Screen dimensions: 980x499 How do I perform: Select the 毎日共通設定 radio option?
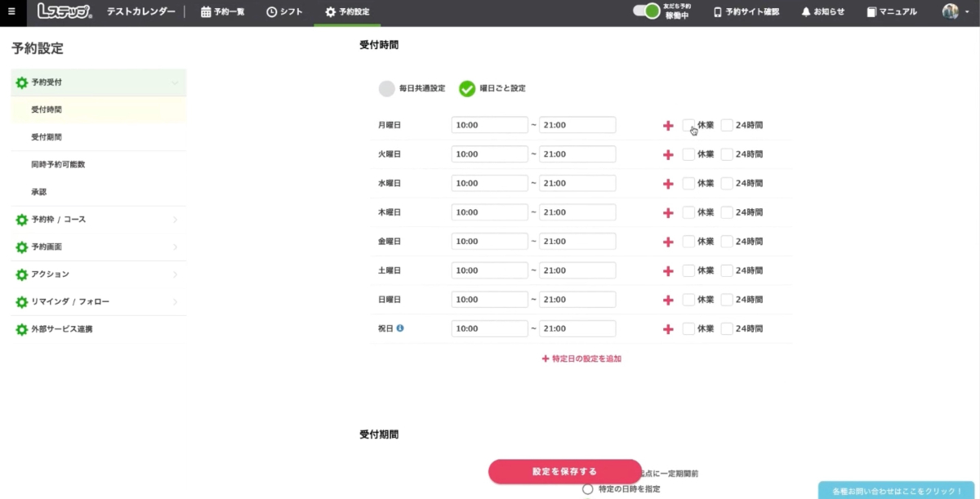point(387,88)
